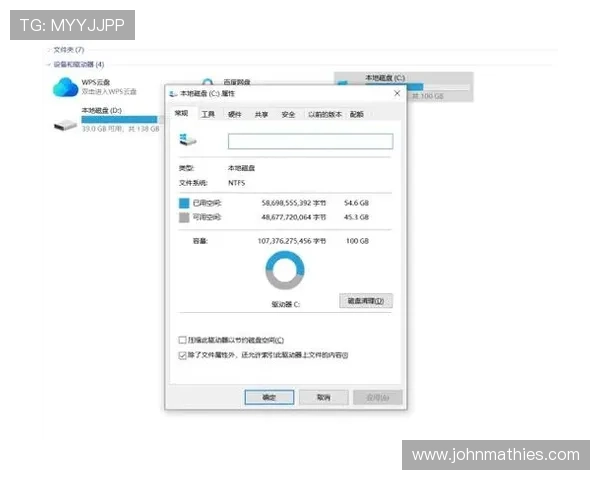
Task: Open the 以前的版本 tab
Action: (x=323, y=114)
